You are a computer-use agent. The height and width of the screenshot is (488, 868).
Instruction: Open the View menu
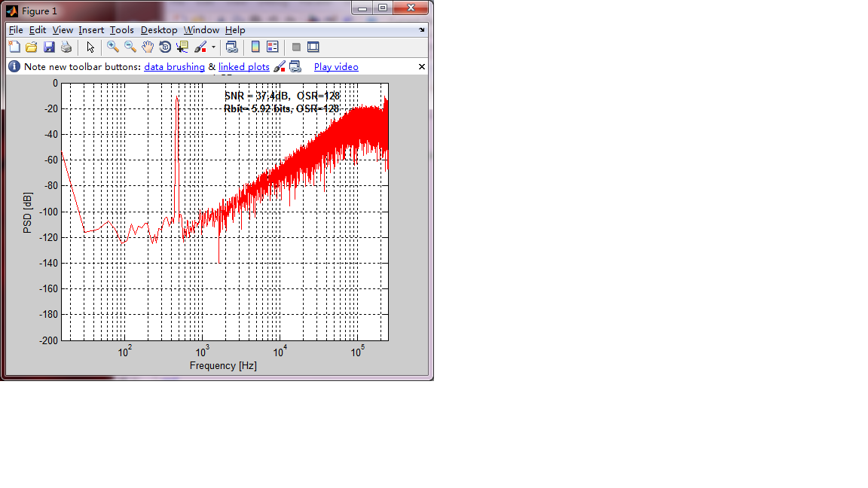tap(63, 30)
